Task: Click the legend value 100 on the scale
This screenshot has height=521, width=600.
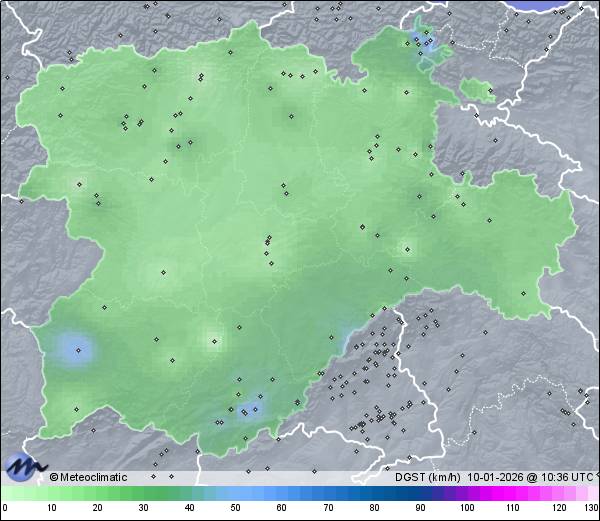Action: (466, 508)
